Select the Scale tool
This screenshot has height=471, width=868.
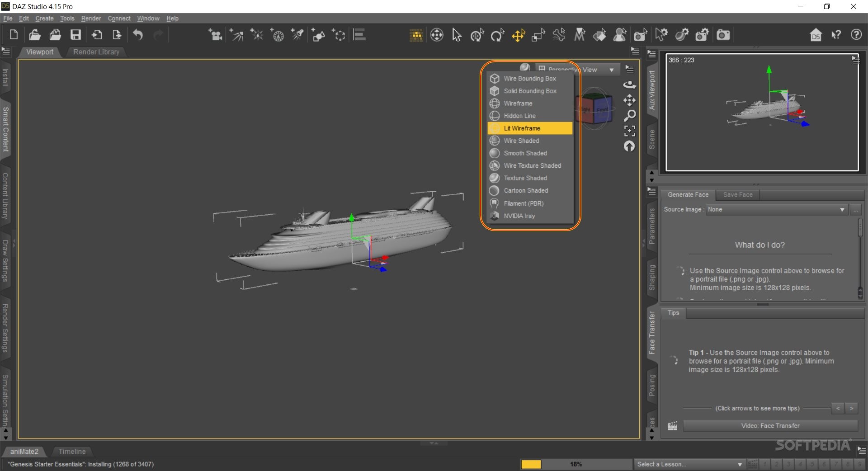pyautogui.click(x=538, y=35)
